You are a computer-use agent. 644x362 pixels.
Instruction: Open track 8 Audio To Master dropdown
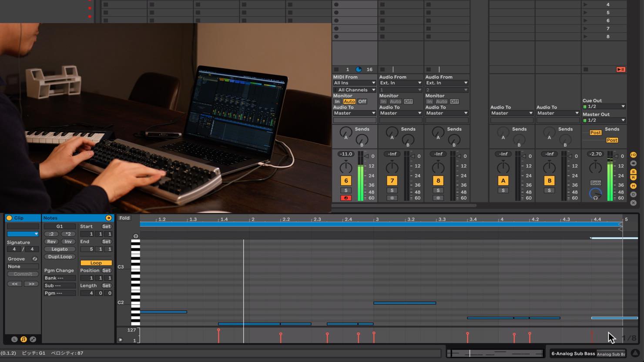(447, 113)
